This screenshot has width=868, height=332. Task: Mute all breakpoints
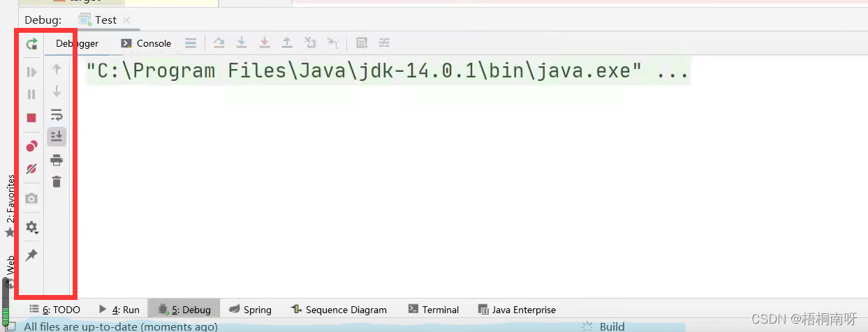pos(31,169)
